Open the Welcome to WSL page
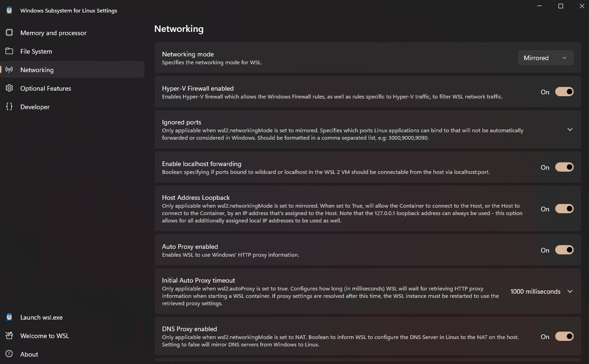 point(72,336)
